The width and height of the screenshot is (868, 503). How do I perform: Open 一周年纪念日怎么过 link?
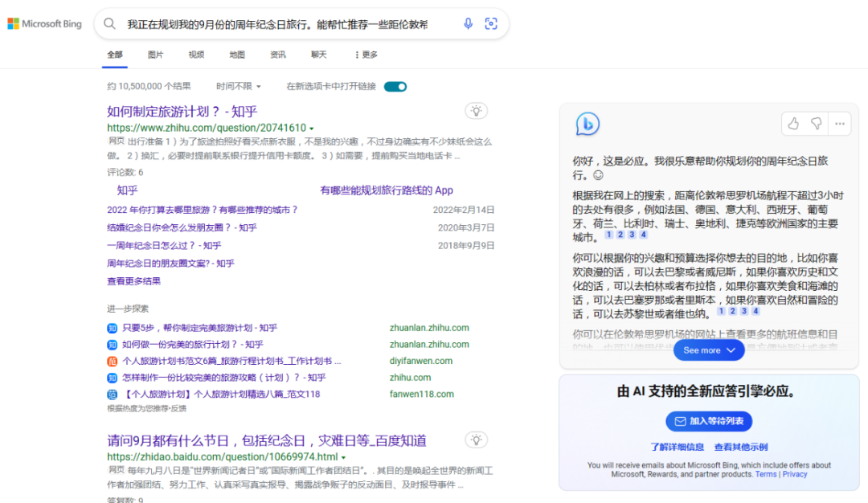(164, 246)
